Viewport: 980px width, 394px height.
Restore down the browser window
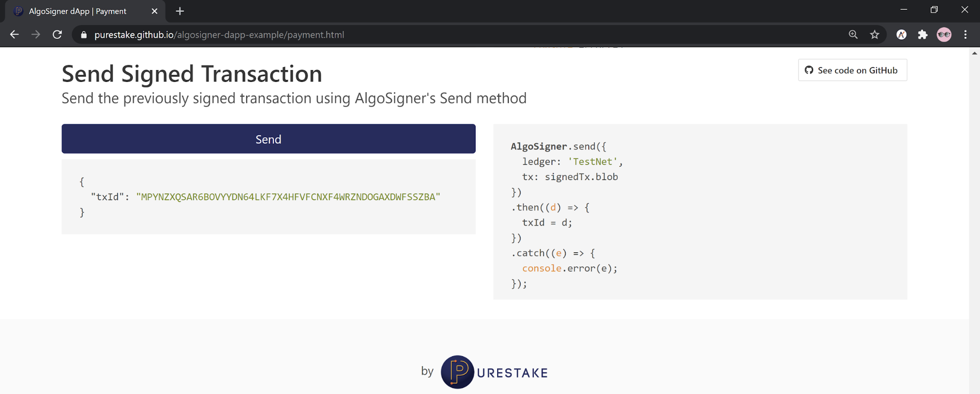click(934, 10)
